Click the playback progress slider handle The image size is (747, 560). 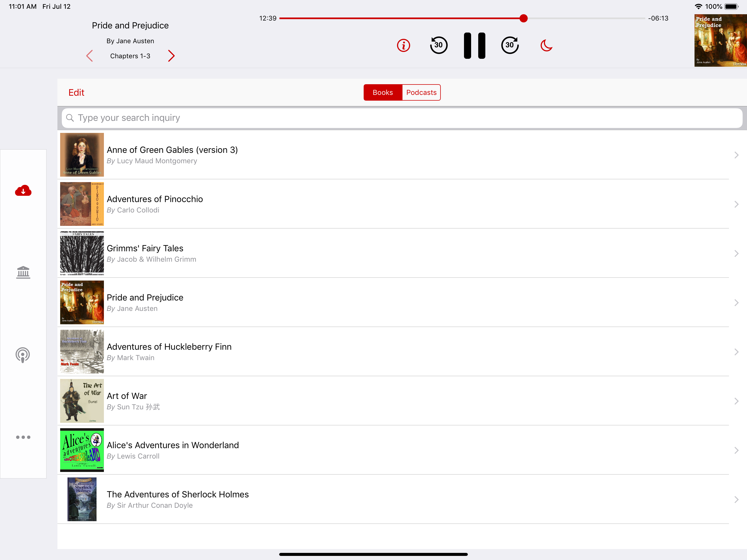click(x=523, y=18)
